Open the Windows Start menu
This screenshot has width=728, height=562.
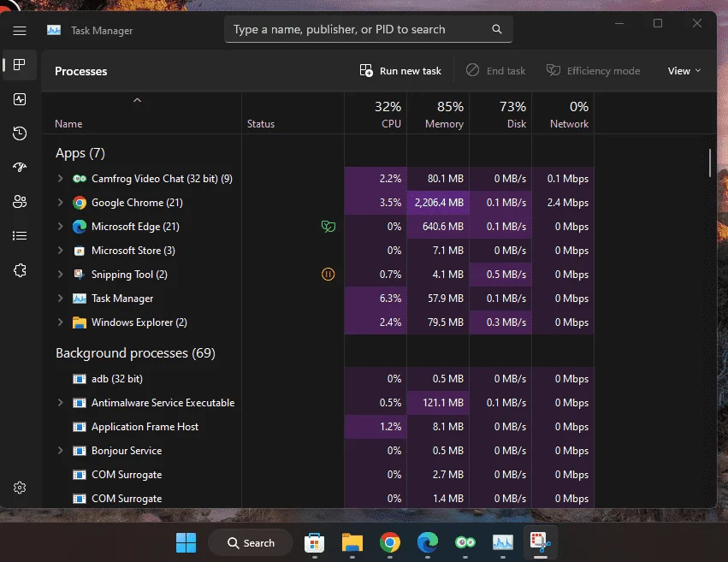point(186,542)
